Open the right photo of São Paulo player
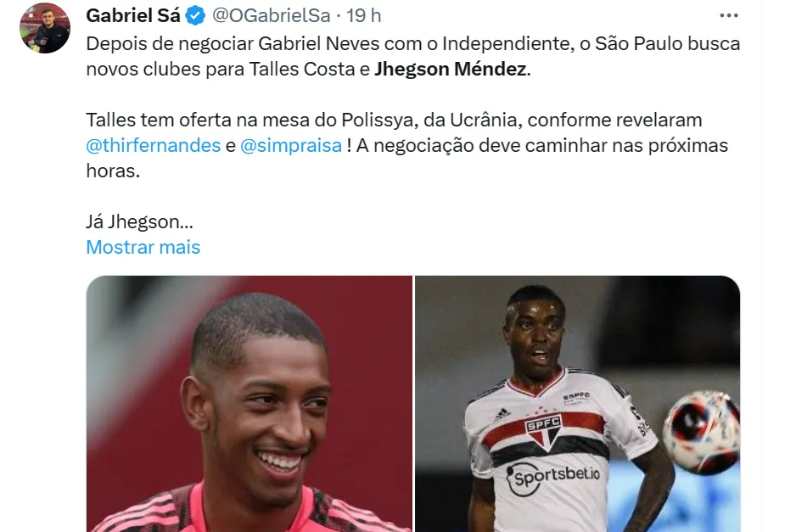This screenshot has height=532, width=796. pyautogui.click(x=577, y=404)
